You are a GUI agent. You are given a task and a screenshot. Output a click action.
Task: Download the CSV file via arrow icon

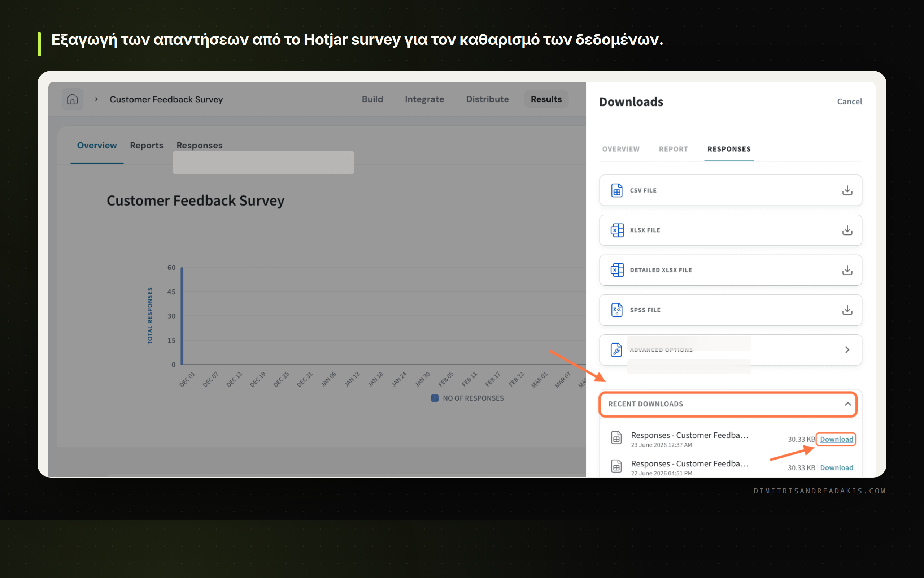click(x=847, y=190)
